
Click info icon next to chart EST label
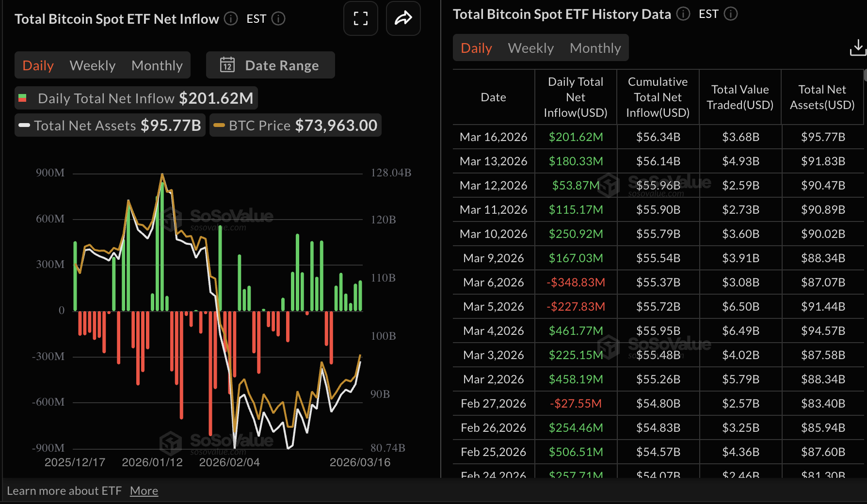(278, 19)
